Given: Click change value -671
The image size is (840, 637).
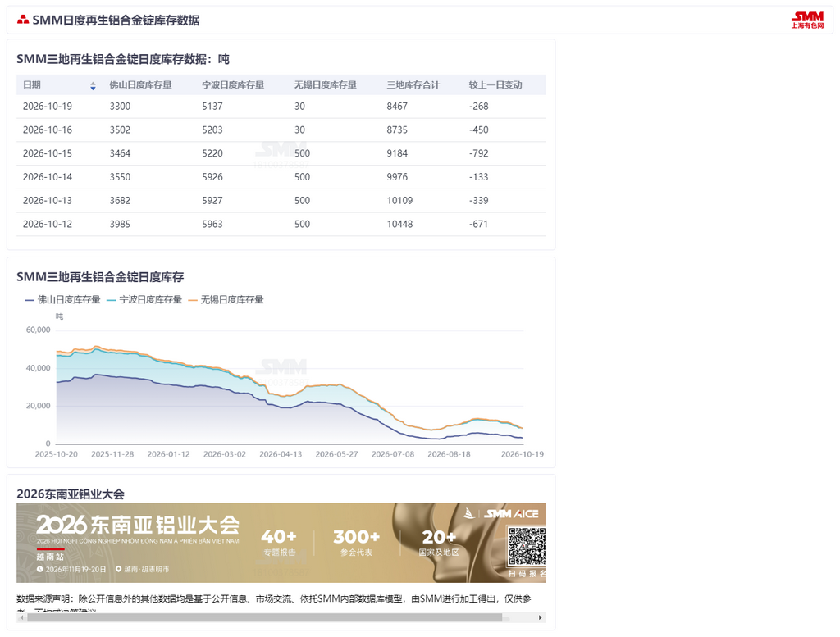Looking at the screenshot, I should (x=479, y=225).
